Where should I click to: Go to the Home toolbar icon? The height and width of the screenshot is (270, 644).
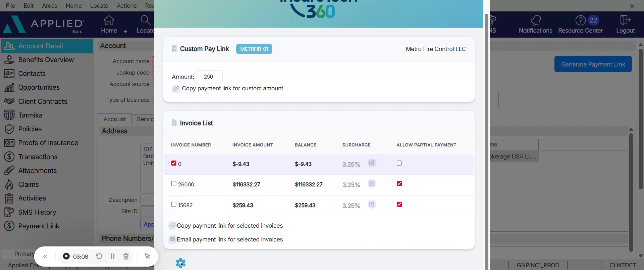tap(109, 20)
